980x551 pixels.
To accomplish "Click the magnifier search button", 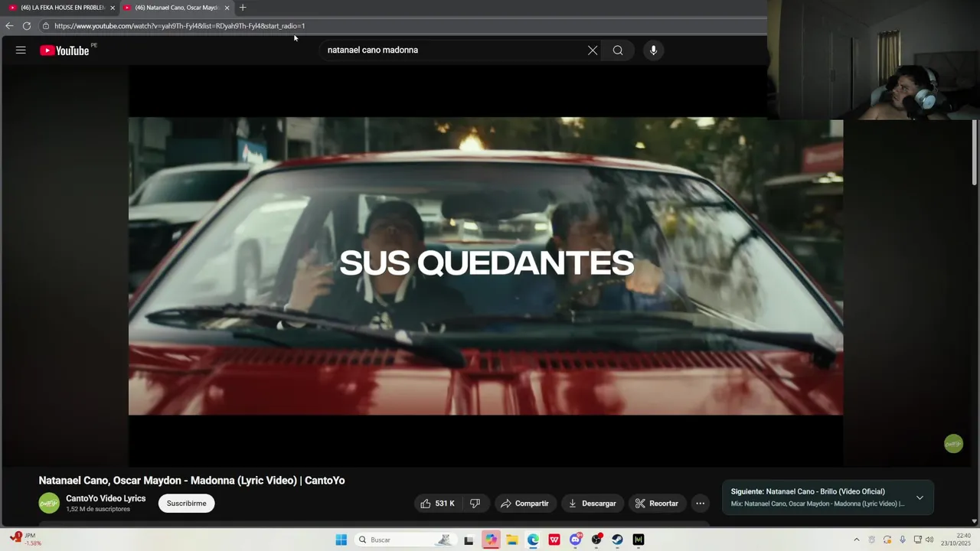I will point(618,51).
